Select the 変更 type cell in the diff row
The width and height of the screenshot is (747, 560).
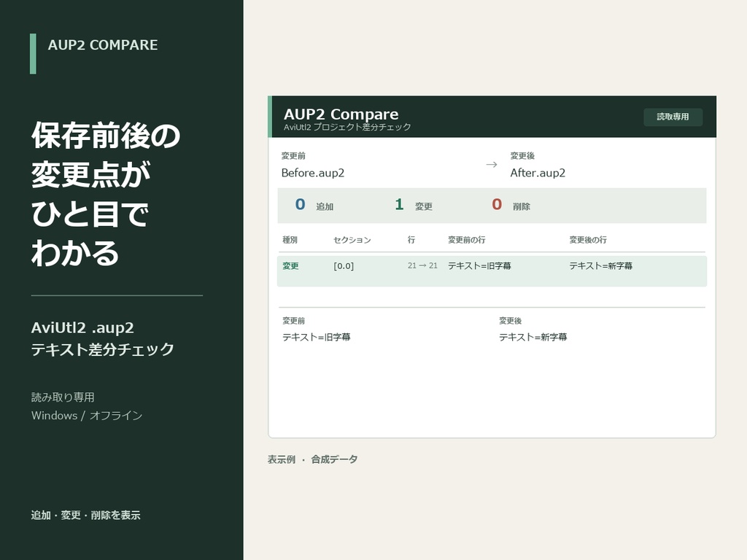(290, 266)
